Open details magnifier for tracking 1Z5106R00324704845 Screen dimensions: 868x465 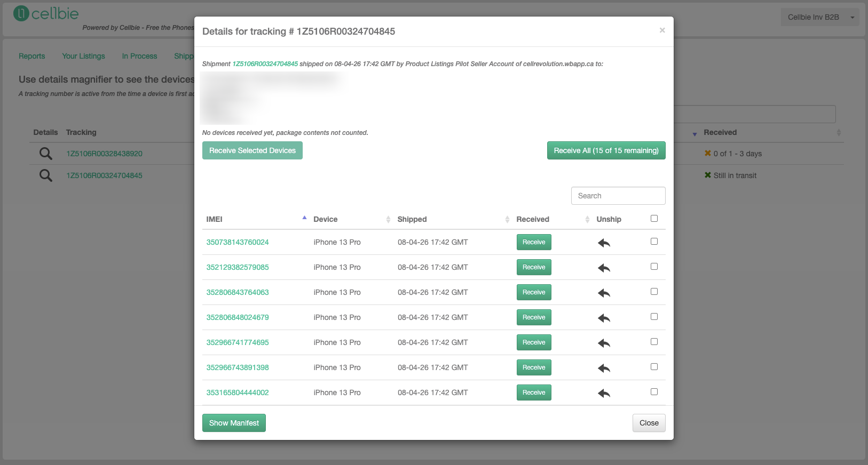tap(46, 175)
